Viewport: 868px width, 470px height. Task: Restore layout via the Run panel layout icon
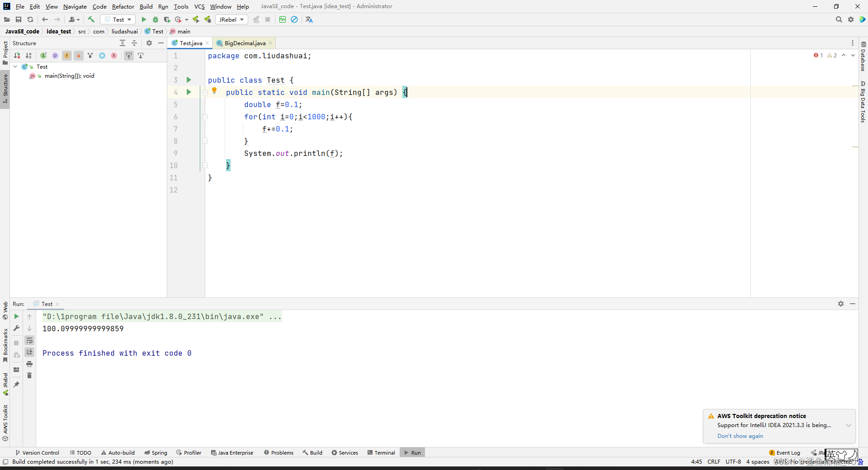16,370
